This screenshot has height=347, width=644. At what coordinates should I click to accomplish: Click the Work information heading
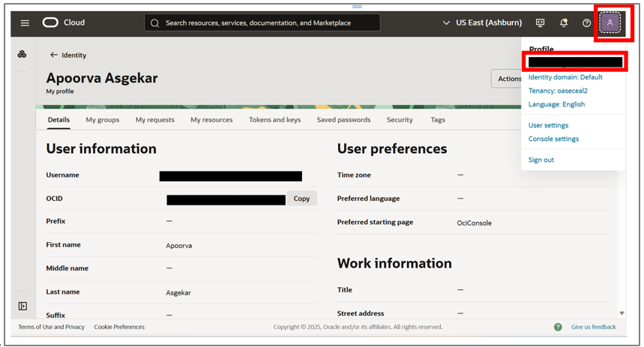(x=394, y=263)
